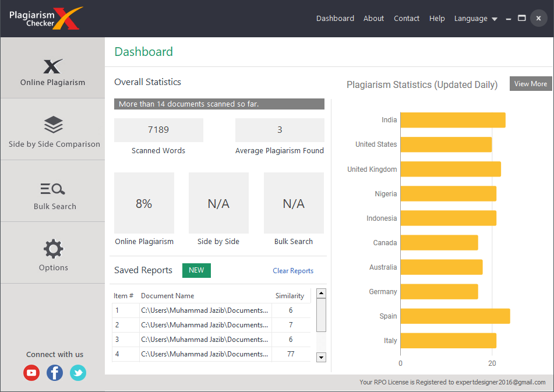554x392 pixels.
Task: Click the N/A Side by Side tile
Action: pyautogui.click(x=218, y=203)
